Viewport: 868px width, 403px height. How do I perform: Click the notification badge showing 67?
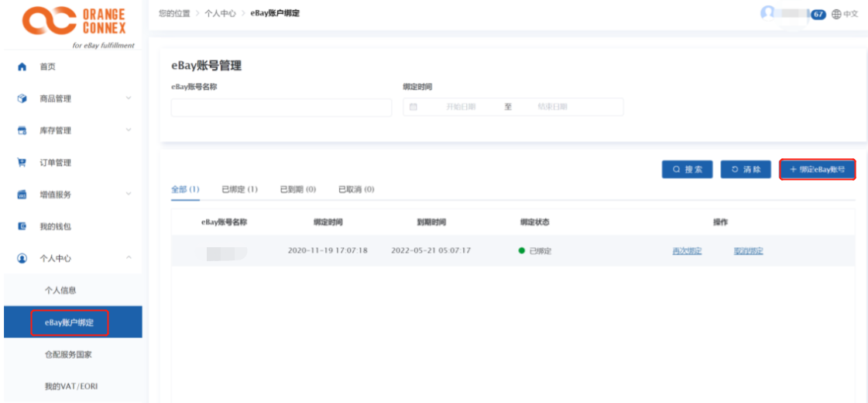click(818, 15)
